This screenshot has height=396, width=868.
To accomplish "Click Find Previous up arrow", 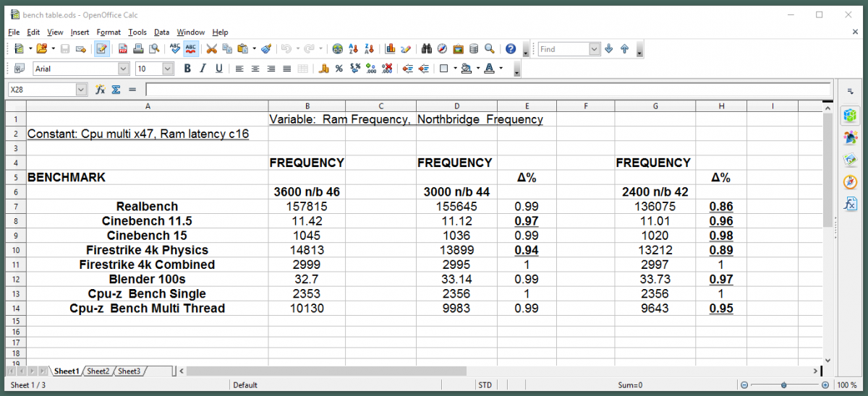I will pyautogui.click(x=624, y=49).
